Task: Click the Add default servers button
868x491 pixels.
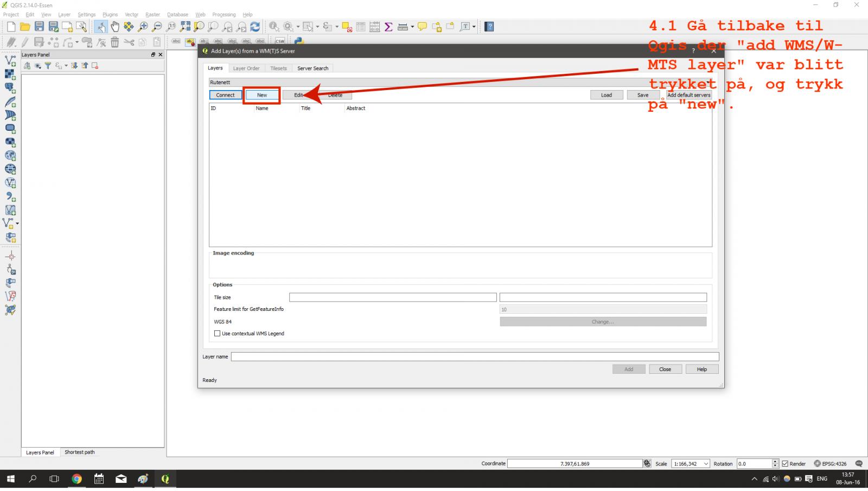Action: point(688,95)
